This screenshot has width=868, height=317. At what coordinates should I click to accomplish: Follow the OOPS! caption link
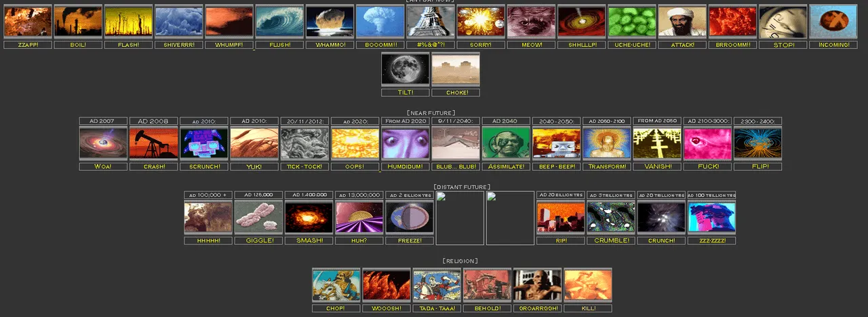(x=355, y=166)
